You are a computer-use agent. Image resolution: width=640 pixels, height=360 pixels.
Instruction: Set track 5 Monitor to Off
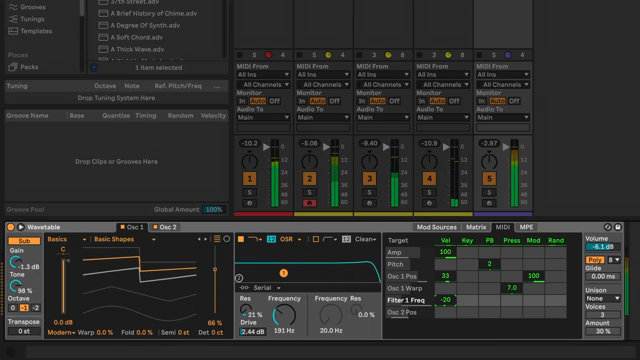(514, 101)
